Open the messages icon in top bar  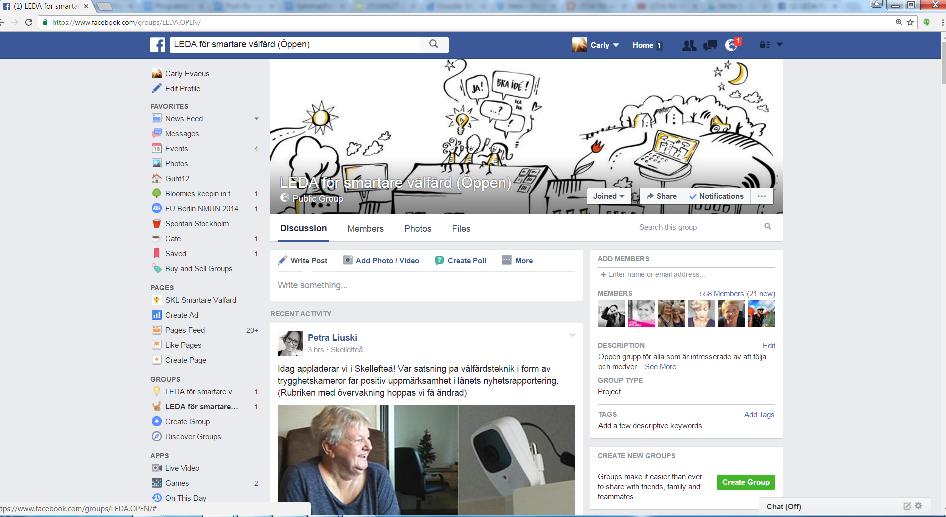(x=710, y=45)
